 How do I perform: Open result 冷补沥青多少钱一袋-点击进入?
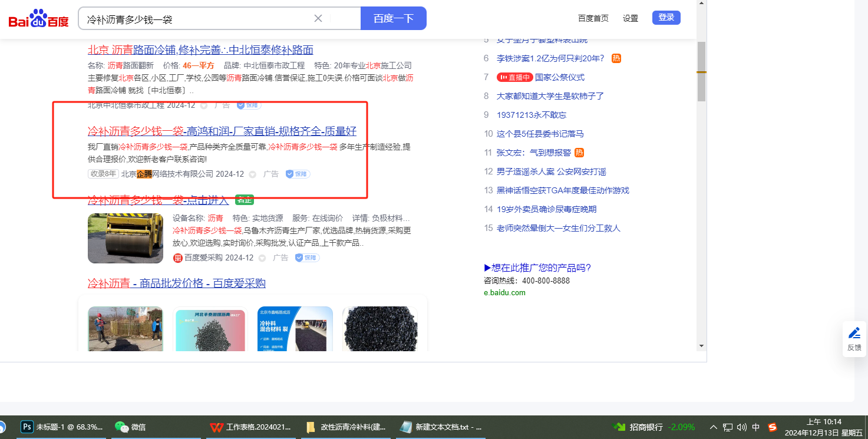pyautogui.click(x=158, y=200)
